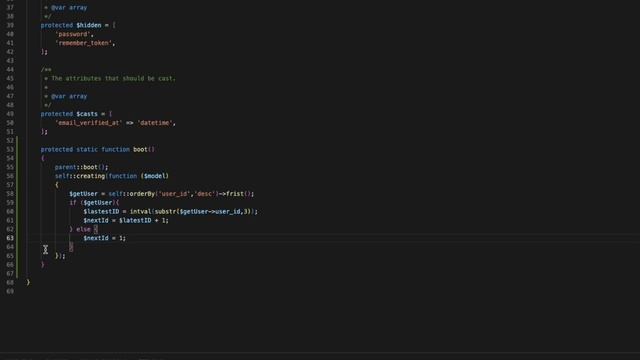Click the 'datetime' string value
Screen dimensions: 640x360
point(154,123)
